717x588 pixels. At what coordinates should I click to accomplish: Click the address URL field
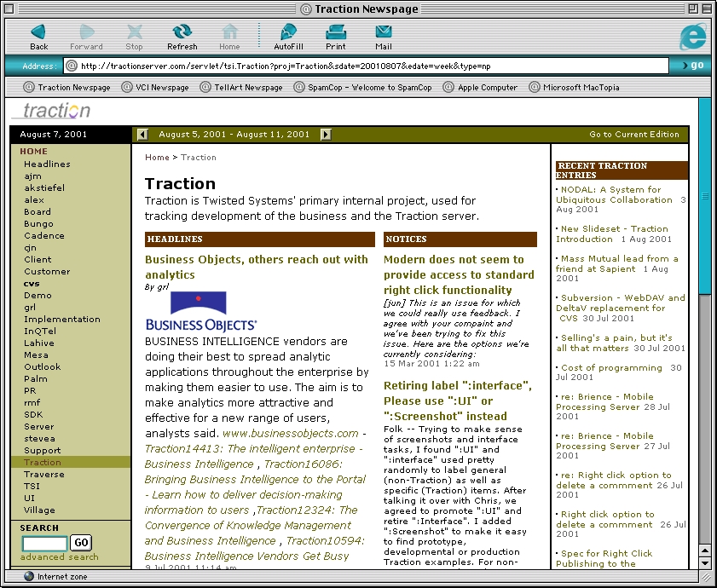click(x=367, y=66)
